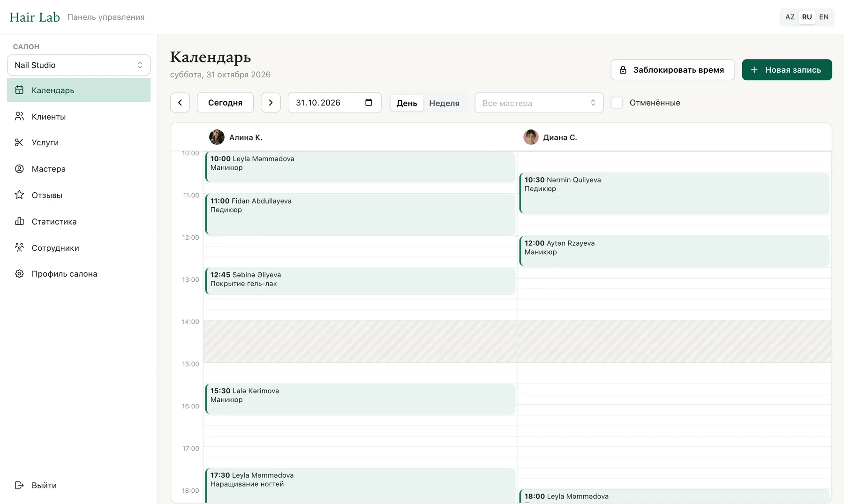Open the Все мастера filter dropdown
Viewport: 844px width, 504px height.
point(539,103)
